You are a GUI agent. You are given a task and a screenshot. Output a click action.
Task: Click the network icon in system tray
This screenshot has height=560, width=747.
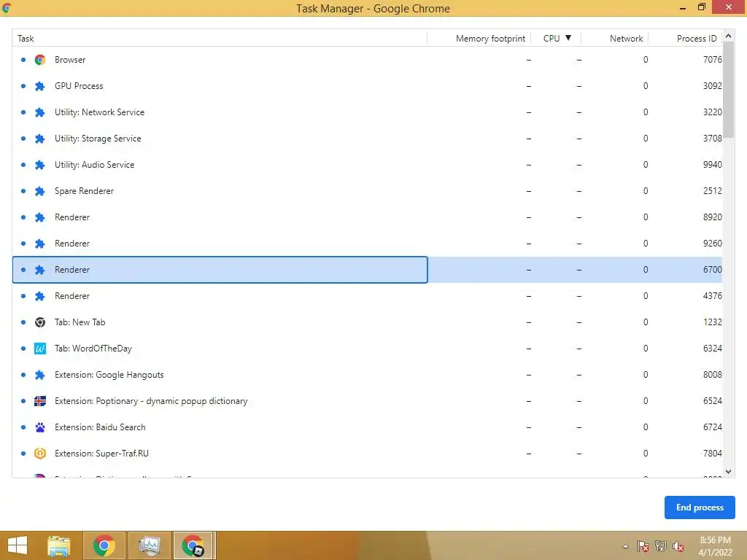(661, 546)
